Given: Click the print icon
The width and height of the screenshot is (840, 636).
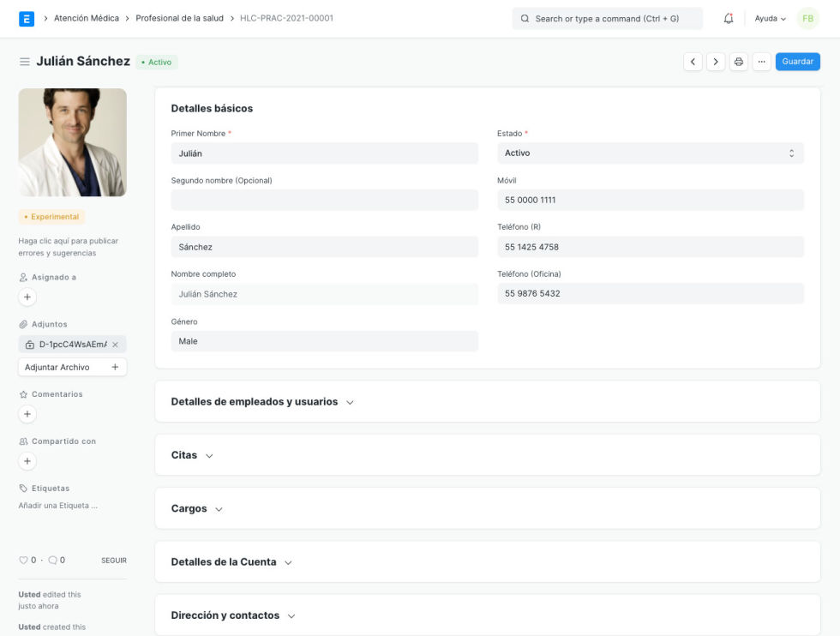Looking at the screenshot, I should 738,62.
